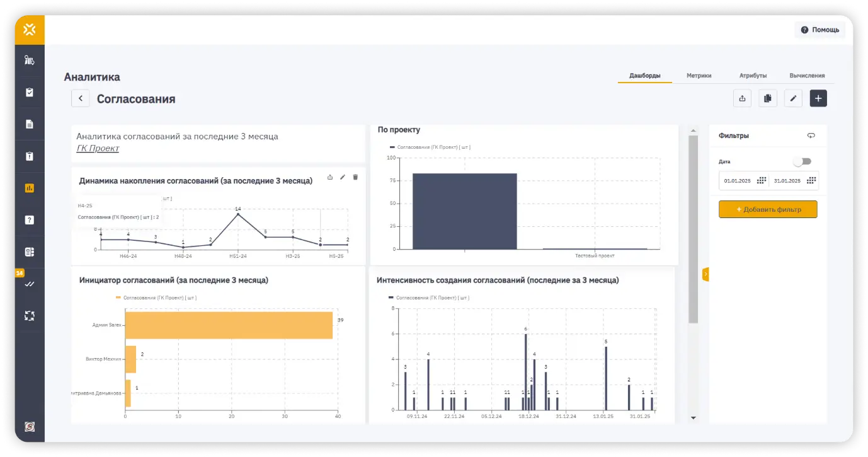Delete the Динамика накопления chart via trash icon
The image size is (868, 457).
pos(355,177)
